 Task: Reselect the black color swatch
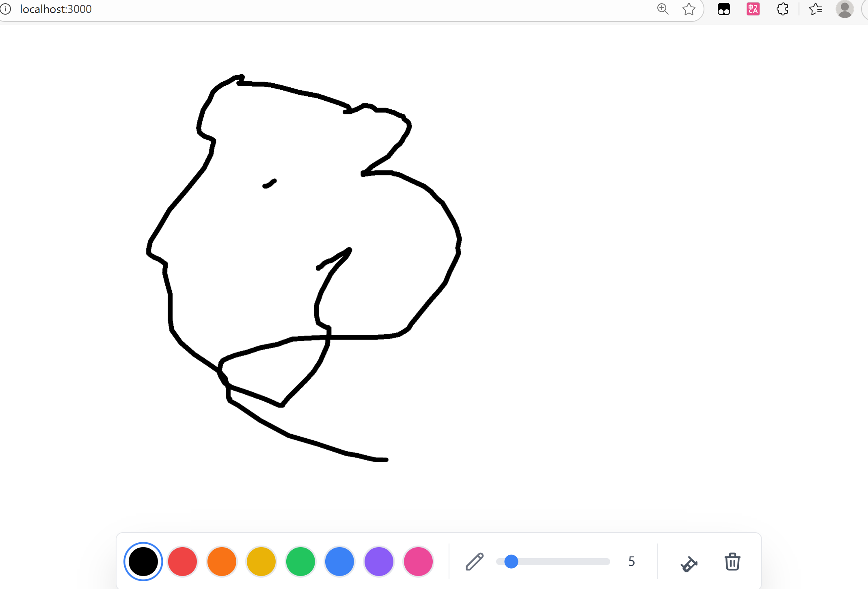143,562
